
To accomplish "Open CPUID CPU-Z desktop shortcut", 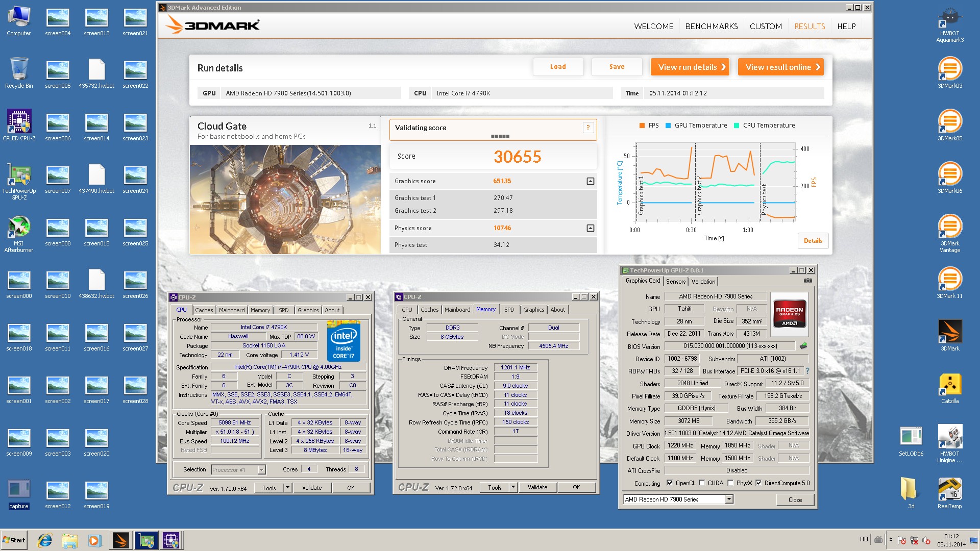I will (x=19, y=124).
